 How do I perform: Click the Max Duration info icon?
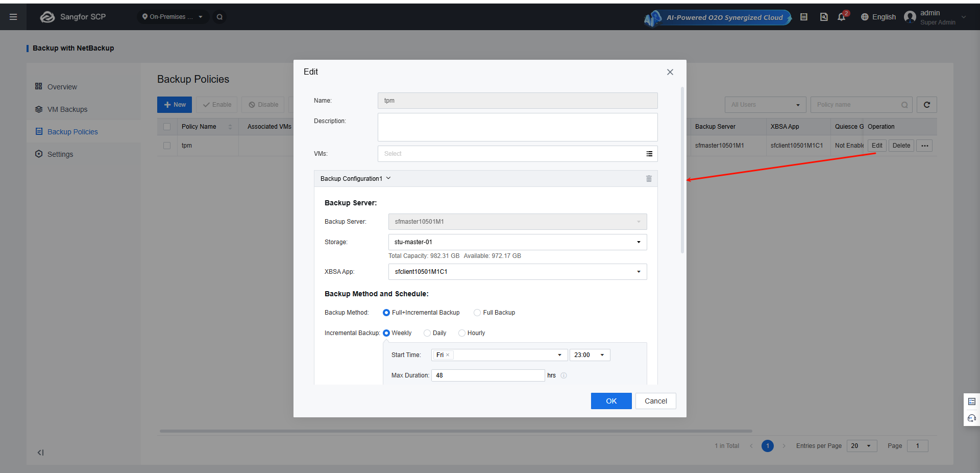[x=564, y=375]
